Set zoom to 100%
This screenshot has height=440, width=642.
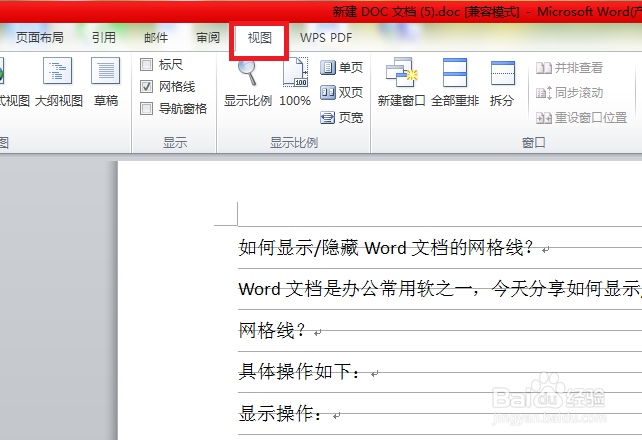(295, 82)
